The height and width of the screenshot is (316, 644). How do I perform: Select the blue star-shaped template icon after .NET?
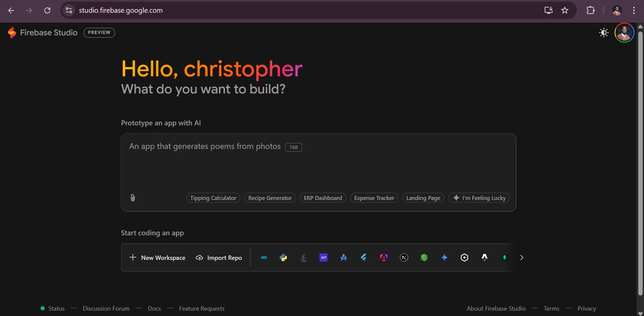(343, 257)
